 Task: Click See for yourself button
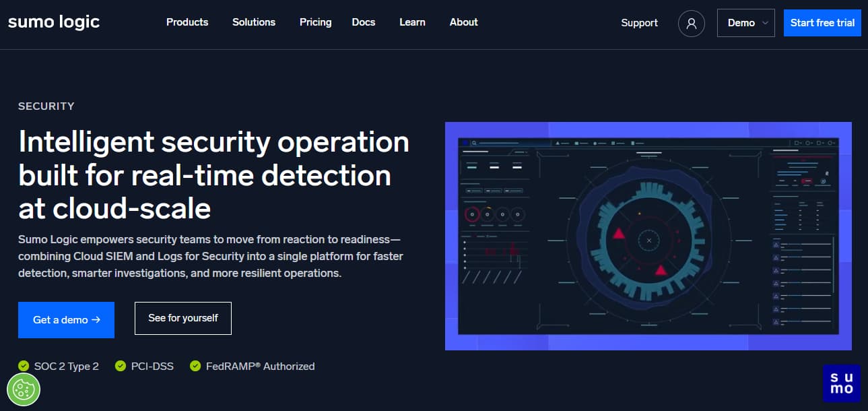click(183, 318)
